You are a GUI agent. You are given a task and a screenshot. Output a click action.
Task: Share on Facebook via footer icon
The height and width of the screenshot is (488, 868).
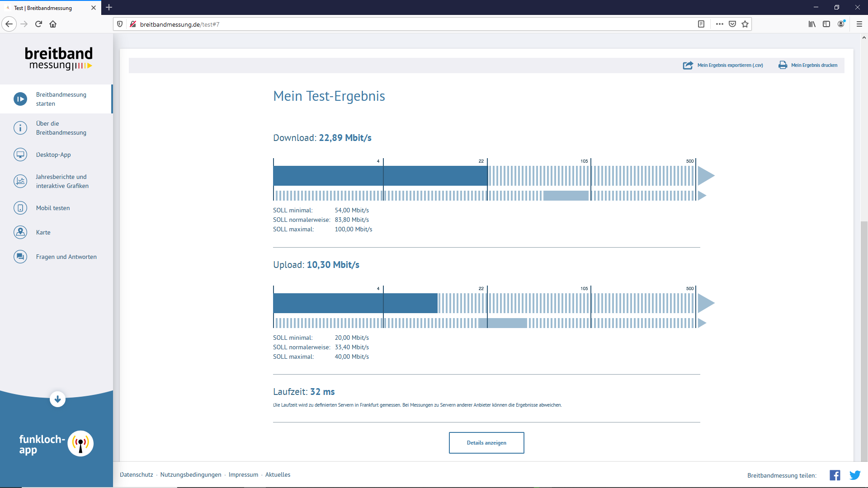pyautogui.click(x=835, y=475)
